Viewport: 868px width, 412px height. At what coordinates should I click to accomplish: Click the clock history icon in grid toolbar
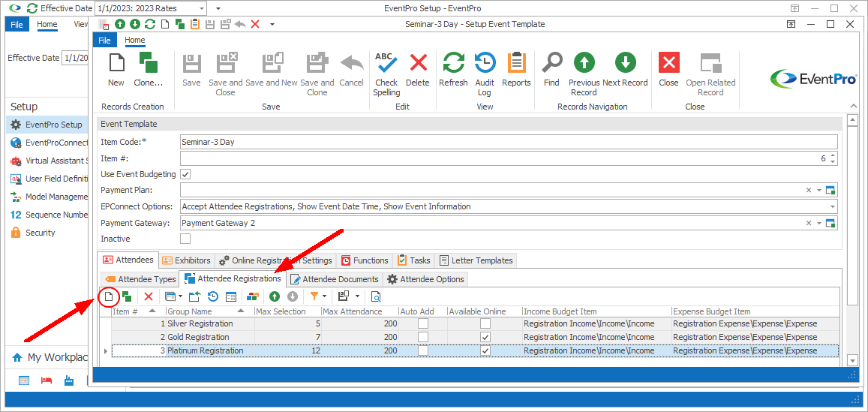point(212,296)
